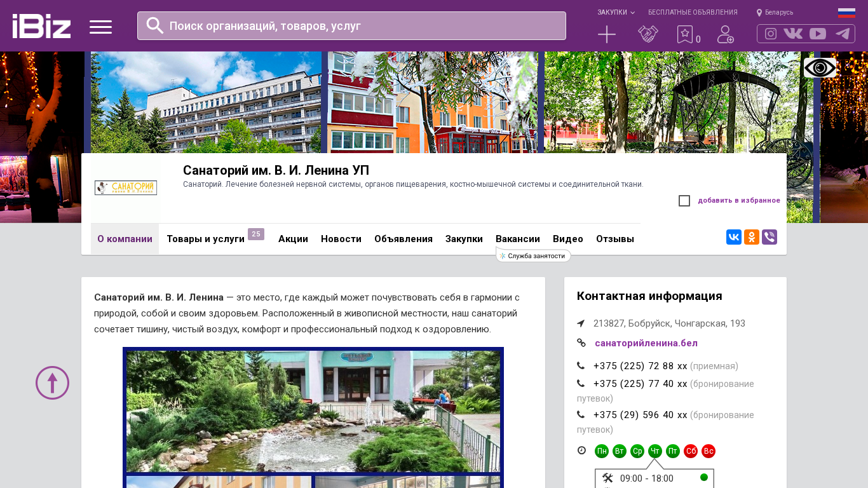Viewport: 868px width, 488px height.
Task: Click the phone icon beside +375 (29) 596 40
Action: point(581,415)
